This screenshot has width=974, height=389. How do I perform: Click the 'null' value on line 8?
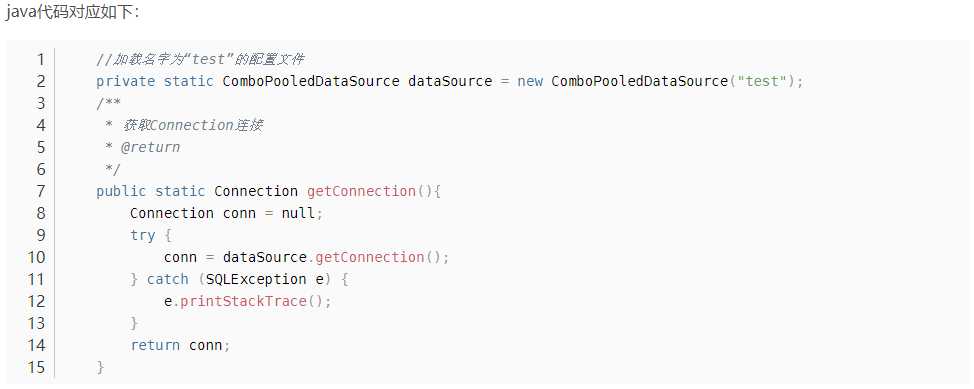[298, 213]
